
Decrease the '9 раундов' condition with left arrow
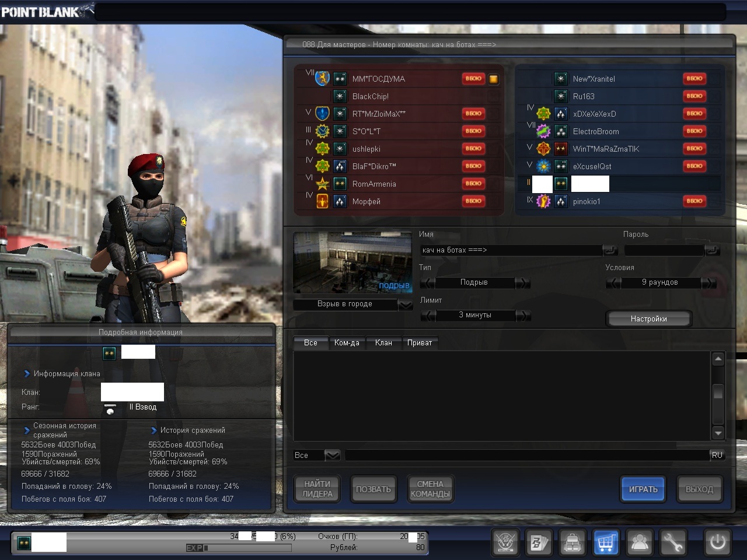(x=613, y=283)
